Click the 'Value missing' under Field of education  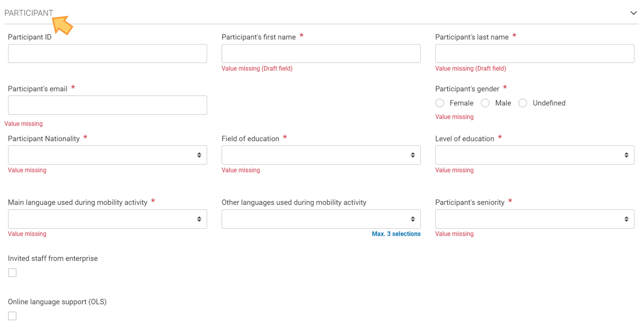click(241, 170)
